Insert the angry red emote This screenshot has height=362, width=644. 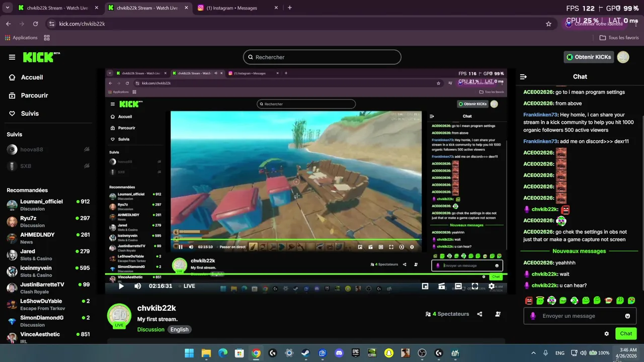pyautogui.click(x=529, y=301)
